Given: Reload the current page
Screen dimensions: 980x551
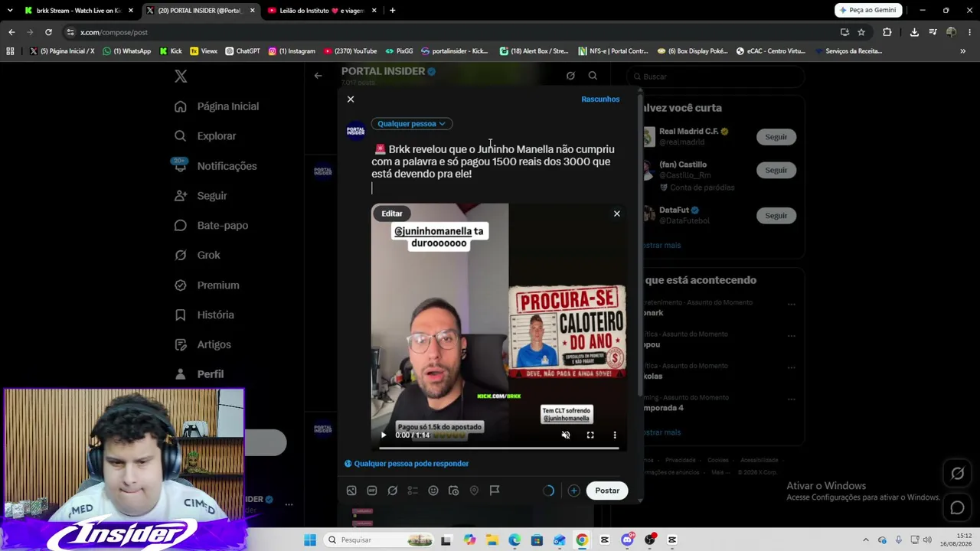Looking at the screenshot, I should [x=48, y=32].
